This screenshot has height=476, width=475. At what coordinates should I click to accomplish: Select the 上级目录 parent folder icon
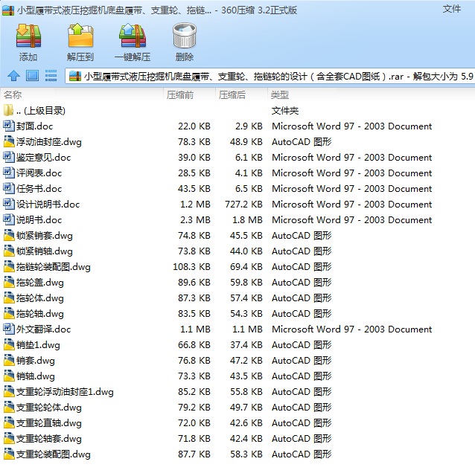point(8,110)
